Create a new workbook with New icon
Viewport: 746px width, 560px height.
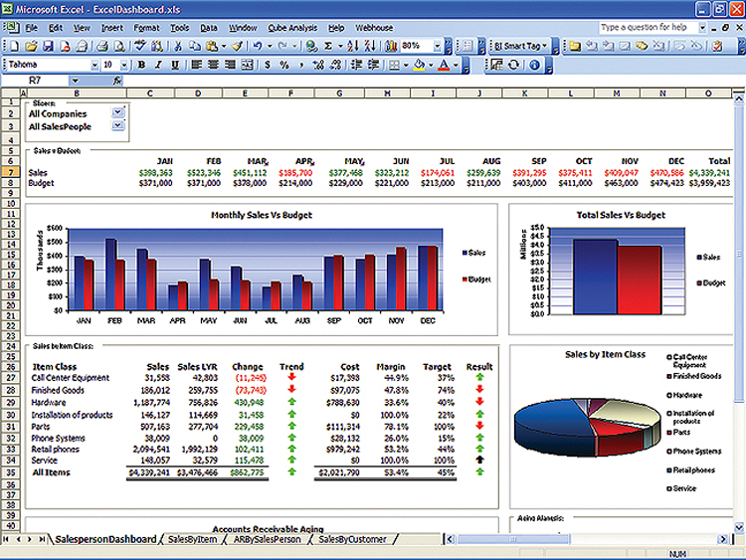14,46
